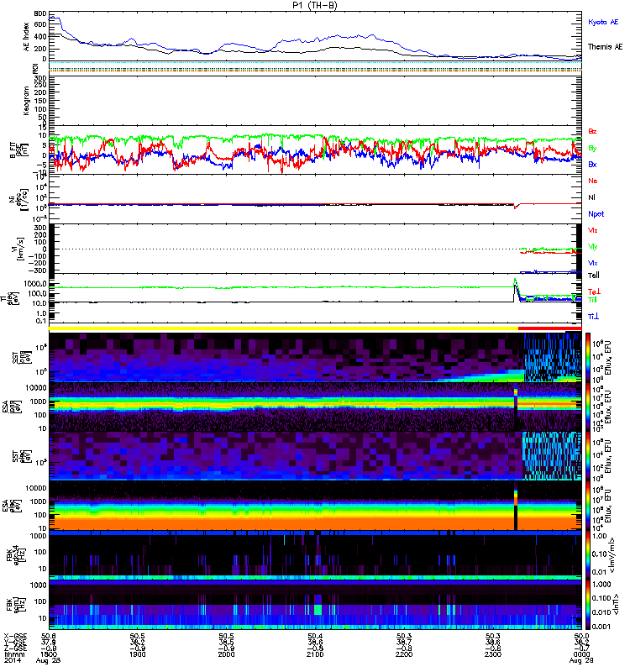Click the green By legend label
630x672 pixels.
(592, 148)
